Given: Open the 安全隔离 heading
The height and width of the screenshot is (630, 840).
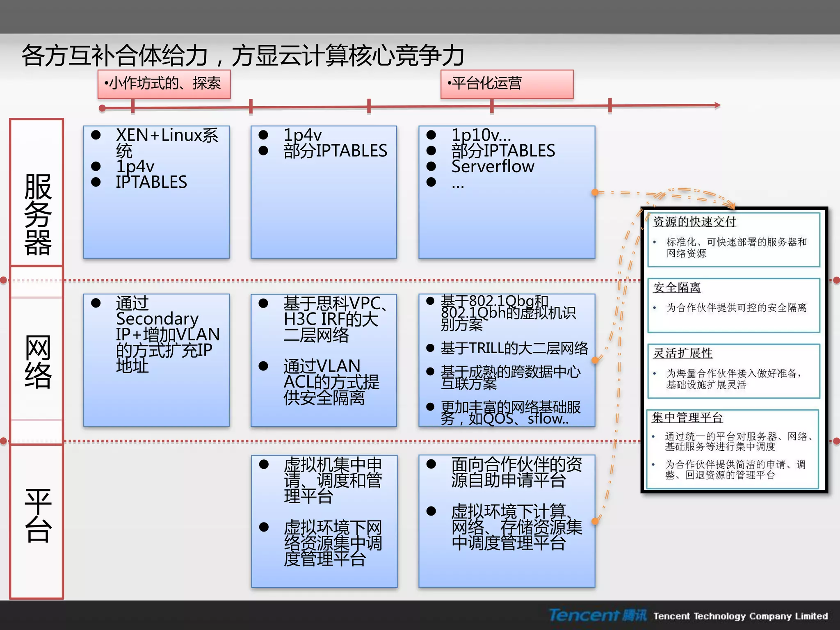Looking at the screenshot, I should click(x=677, y=288).
